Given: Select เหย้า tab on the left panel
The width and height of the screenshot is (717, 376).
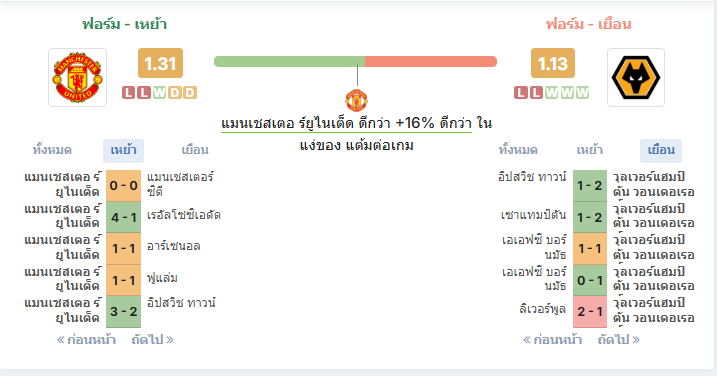Looking at the screenshot, I should point(123,150).
